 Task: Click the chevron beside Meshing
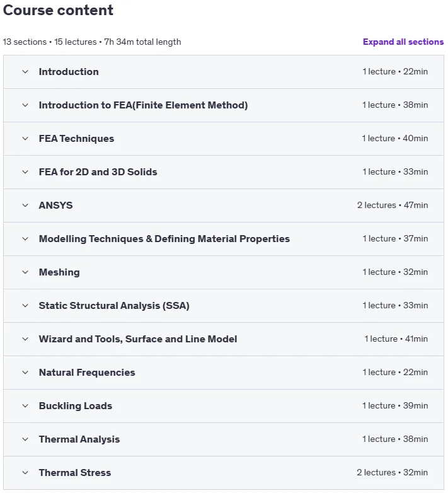click(x=25, y=272)
